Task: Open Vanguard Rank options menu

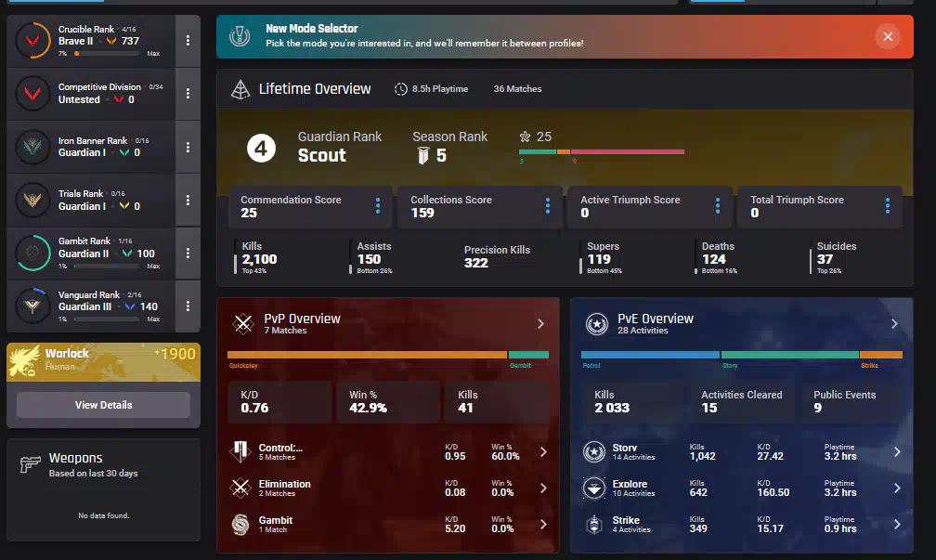Action: point(188,306)
